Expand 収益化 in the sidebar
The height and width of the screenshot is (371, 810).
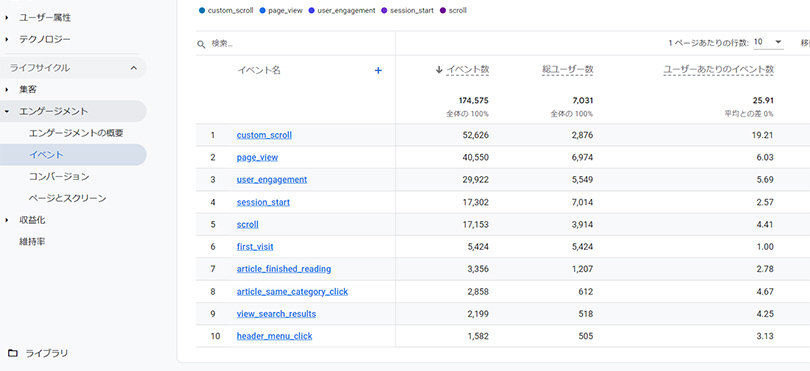(7, 220)
